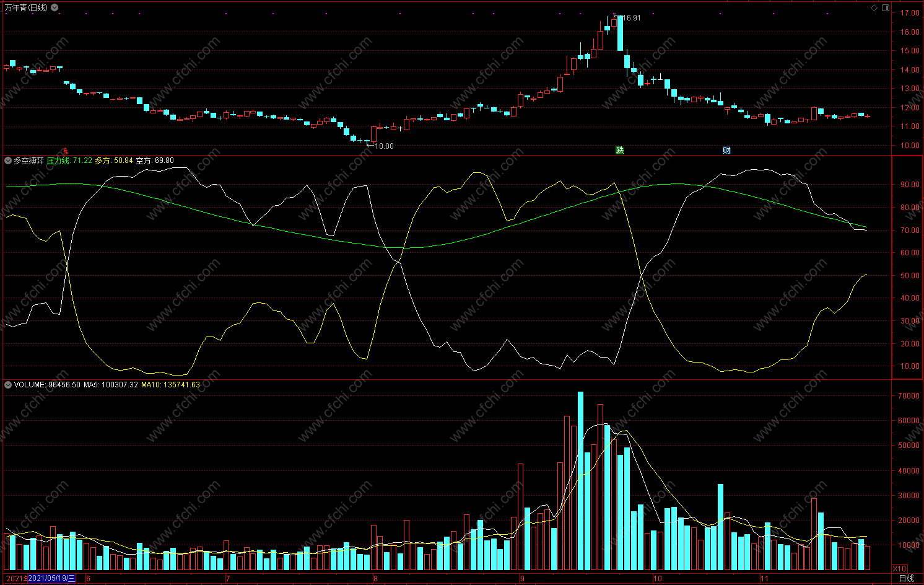Click the 万年青(日线) stock title
This screenshot has height=585, width=924.
[x=26, y=7]
